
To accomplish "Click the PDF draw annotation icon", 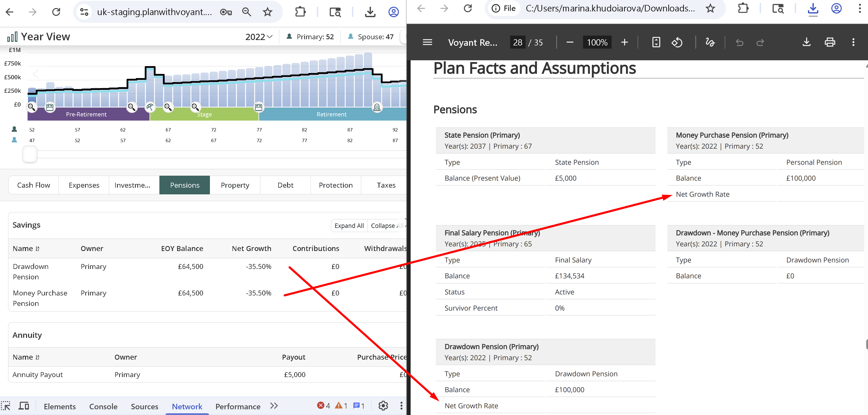I will (710, 42).
